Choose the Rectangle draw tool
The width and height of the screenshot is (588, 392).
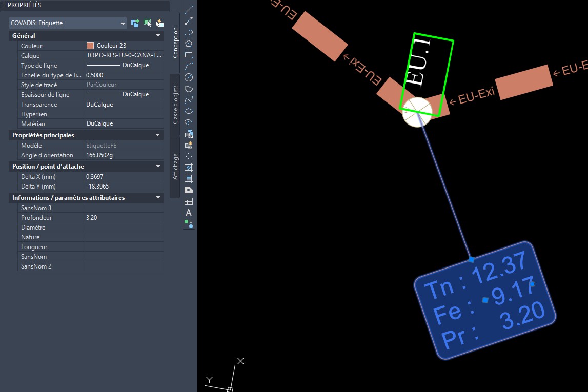tap(189, 55)
